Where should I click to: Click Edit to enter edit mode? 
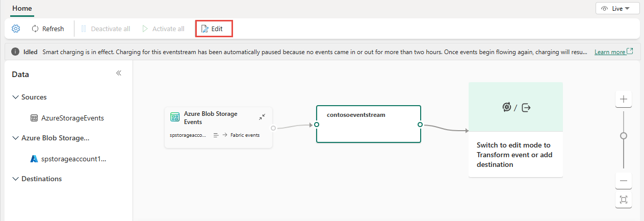[x=214, y=29]
